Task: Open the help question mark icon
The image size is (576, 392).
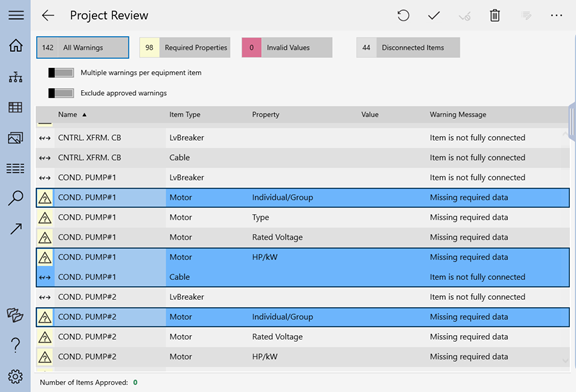Action: coord(15,345)
